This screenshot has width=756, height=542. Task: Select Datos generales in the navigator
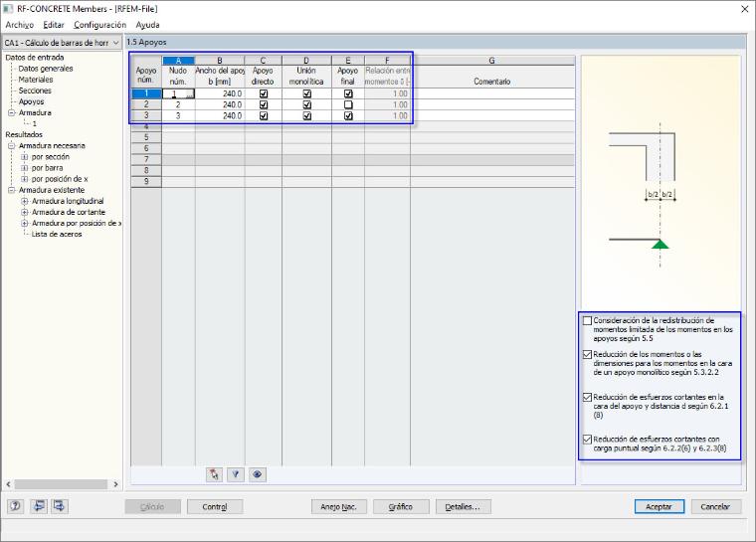[46, 69]
